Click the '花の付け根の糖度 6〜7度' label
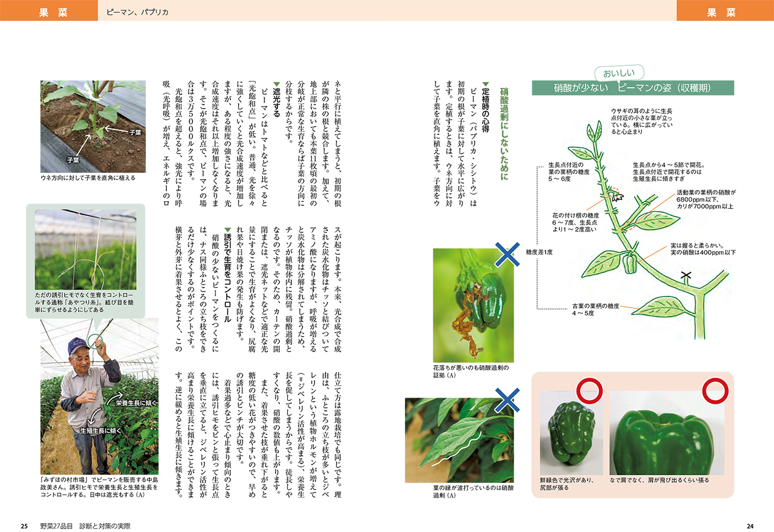Viewport: 774px width, 532px height. 575,222
